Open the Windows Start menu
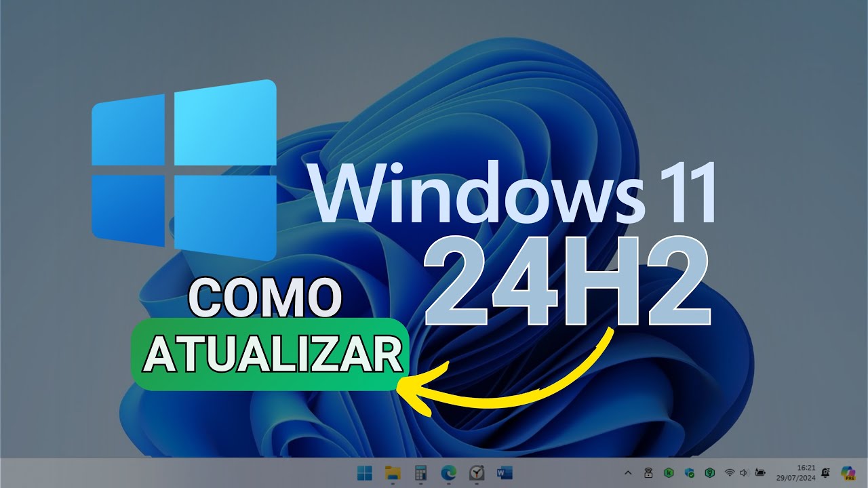The height and width of the screenshot is (488, 868). pos(364,472)
